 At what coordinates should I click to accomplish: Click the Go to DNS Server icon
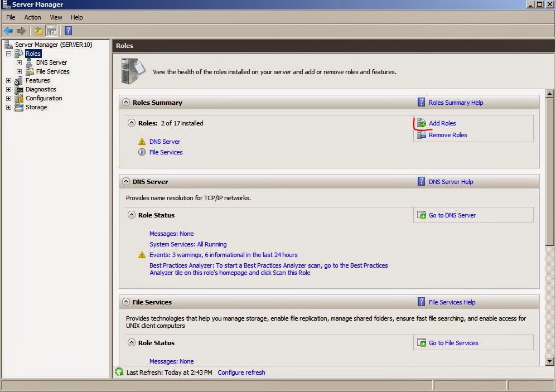421,215
